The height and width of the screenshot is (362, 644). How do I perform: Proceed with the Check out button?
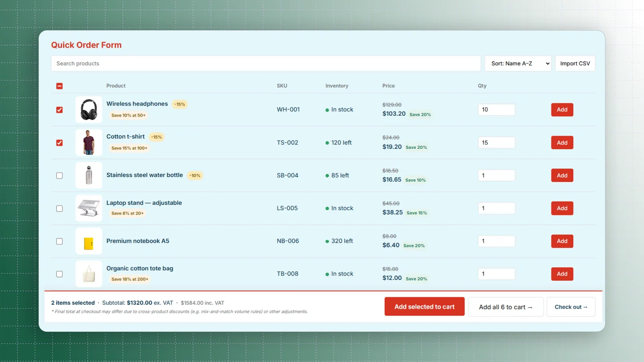(571, 307)
